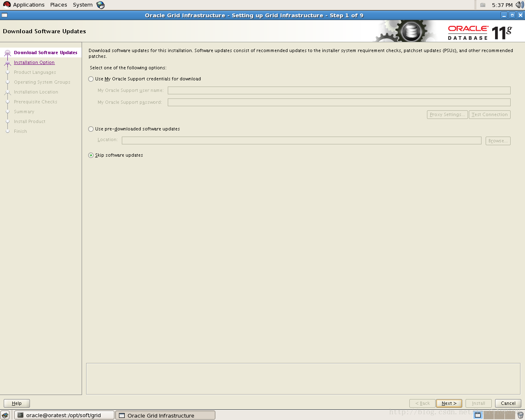Viewport: 525px width, 420px height.
Task: Click the Summary step in sidebar
Action: (24, 112)
